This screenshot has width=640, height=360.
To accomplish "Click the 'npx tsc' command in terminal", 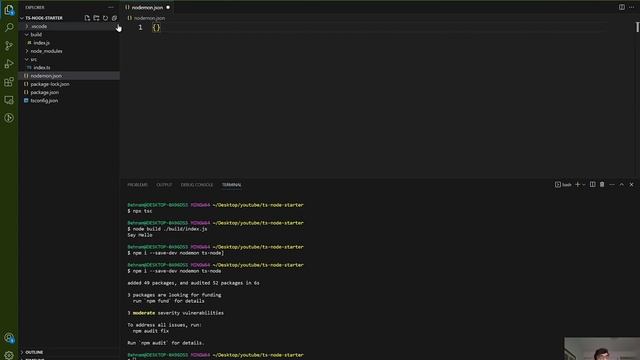I will tap(142, 211).
